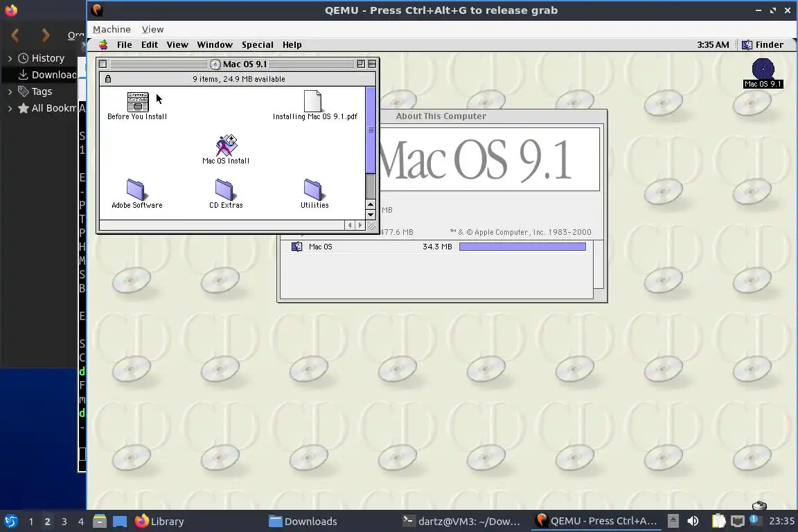Click the taskbar clock 23:35
This screenshot has height=532, width=798.
(781, 522)
